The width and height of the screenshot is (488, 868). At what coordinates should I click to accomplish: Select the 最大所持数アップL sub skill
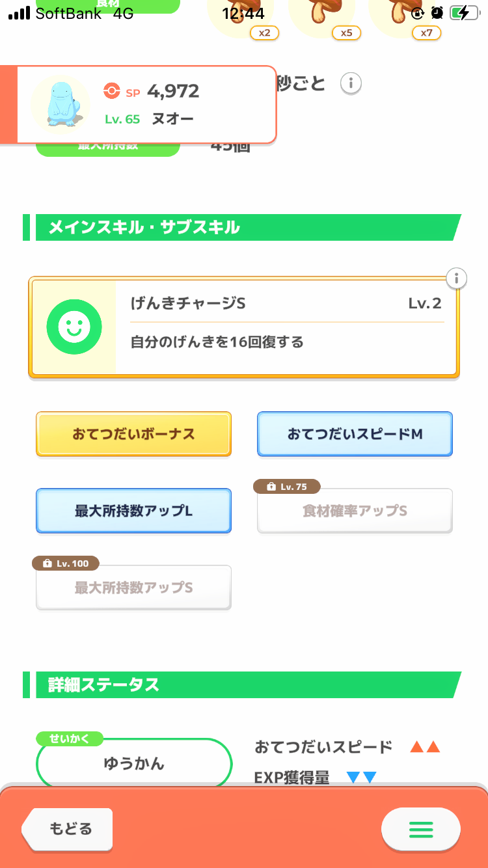[133, 511]
